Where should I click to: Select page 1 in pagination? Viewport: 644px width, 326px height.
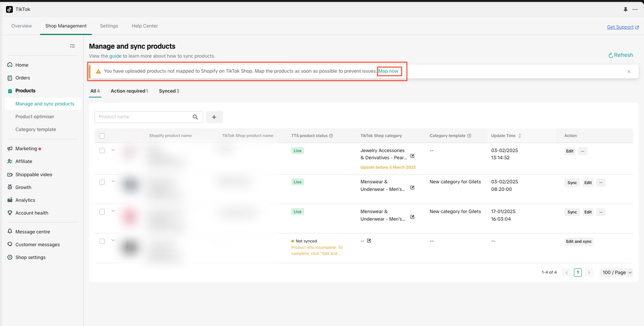click(x=578, y=273)
